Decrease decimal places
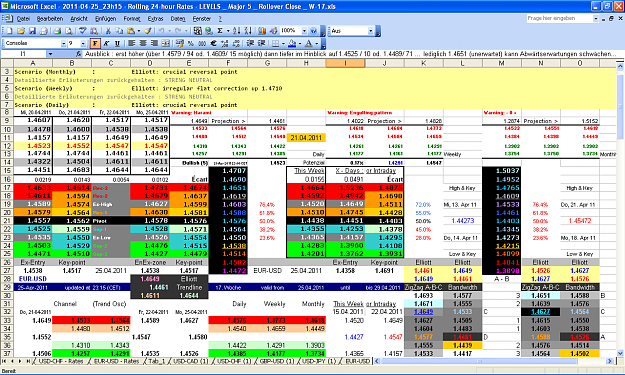625x375 pixels. 236,43
